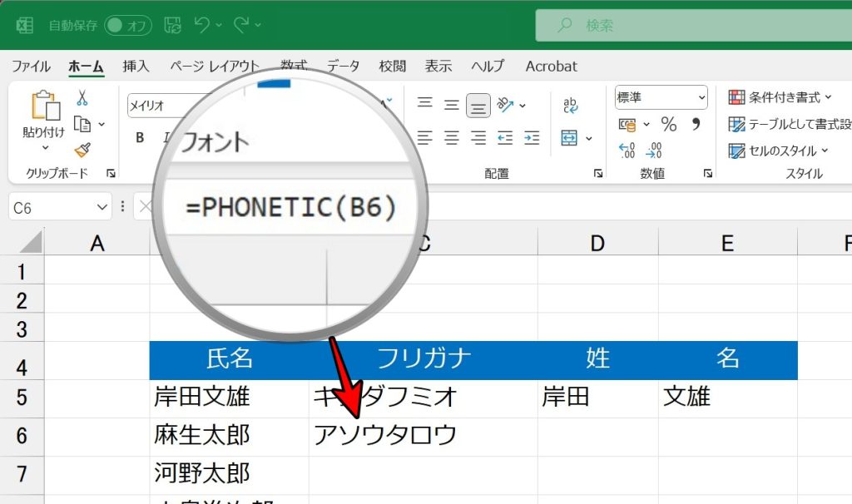This screenshot has width=852, height=504.
Task: Click the save icon in quick access toolbar
Action: (x=172, y=26)
